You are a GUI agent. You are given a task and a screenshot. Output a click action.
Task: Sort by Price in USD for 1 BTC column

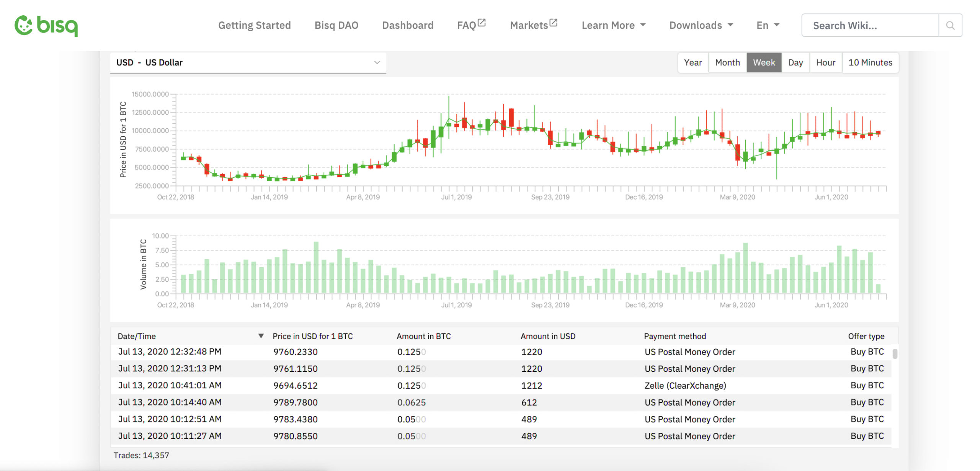point(312,336)
